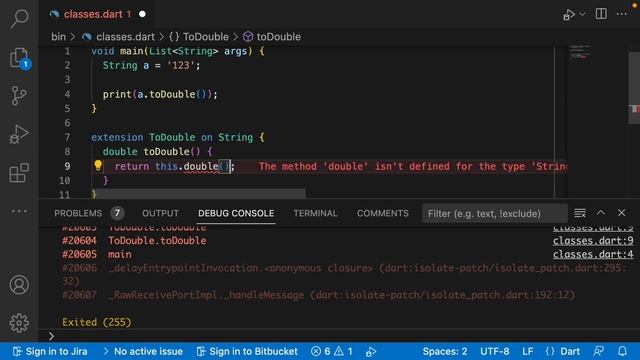Open the Accounts menu icon
This screenshot has height=360, width=640.
click(19, 284)
